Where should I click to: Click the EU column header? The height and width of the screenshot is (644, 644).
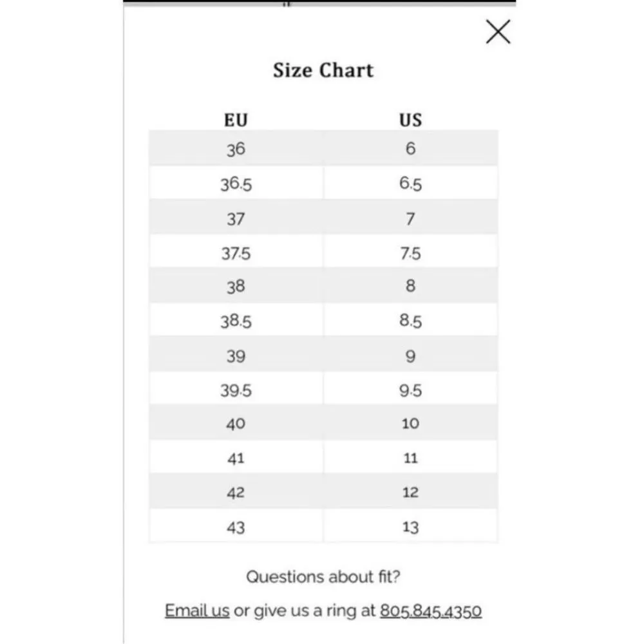click(236, 120)
